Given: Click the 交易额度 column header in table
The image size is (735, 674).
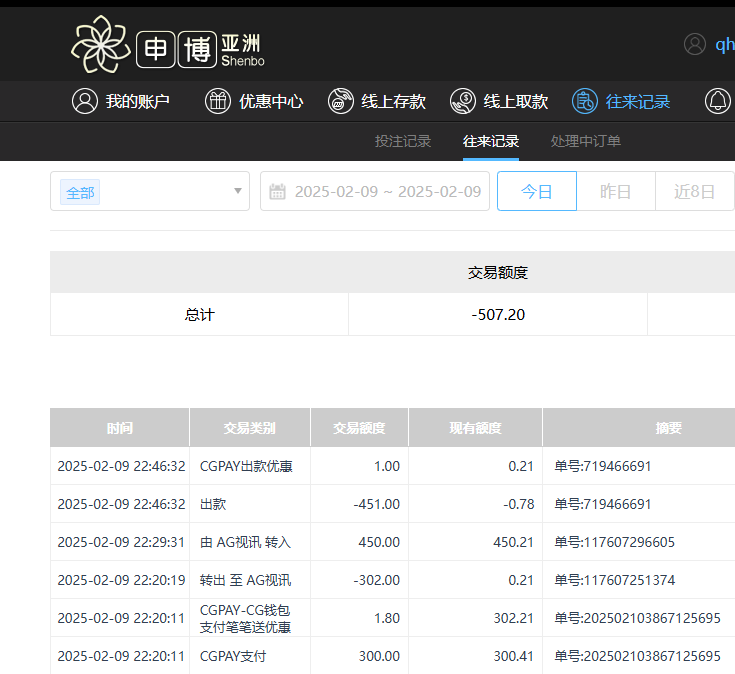Looking at the screenshot, I should coord(359,428).
